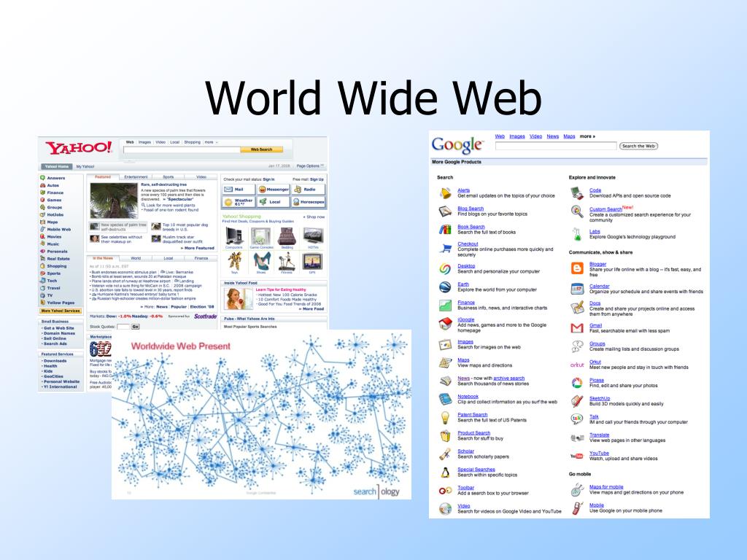Switch to Yahoo 'In the News' tab
Screen dimensions: 747x560
point(102,258)
